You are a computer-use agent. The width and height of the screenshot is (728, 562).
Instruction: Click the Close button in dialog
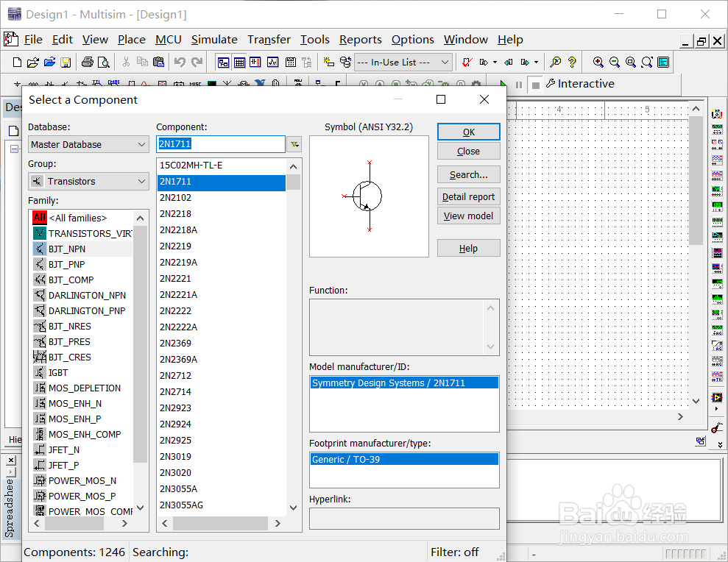pyautogui.click(x=468, y=152)
